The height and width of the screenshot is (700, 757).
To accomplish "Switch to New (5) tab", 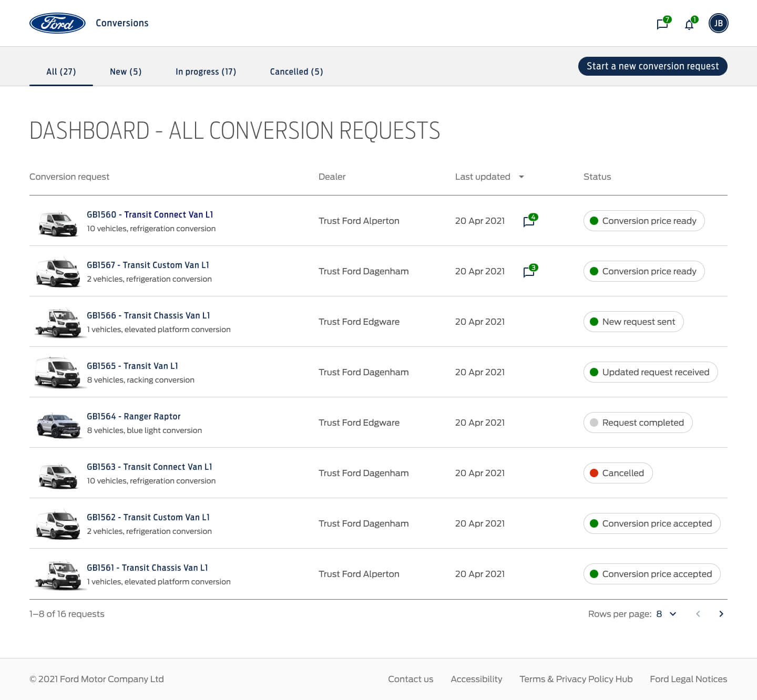I will click(126, 71).
